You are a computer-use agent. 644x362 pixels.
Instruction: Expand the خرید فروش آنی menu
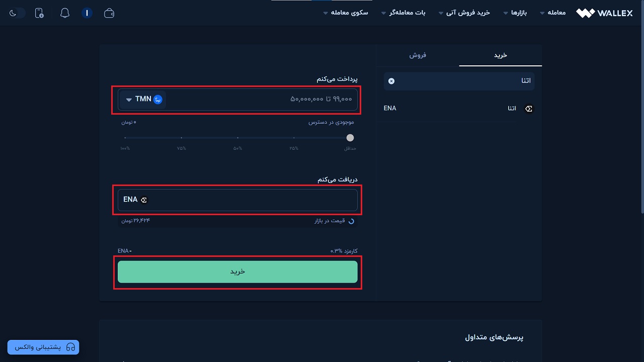pos(464,13)
